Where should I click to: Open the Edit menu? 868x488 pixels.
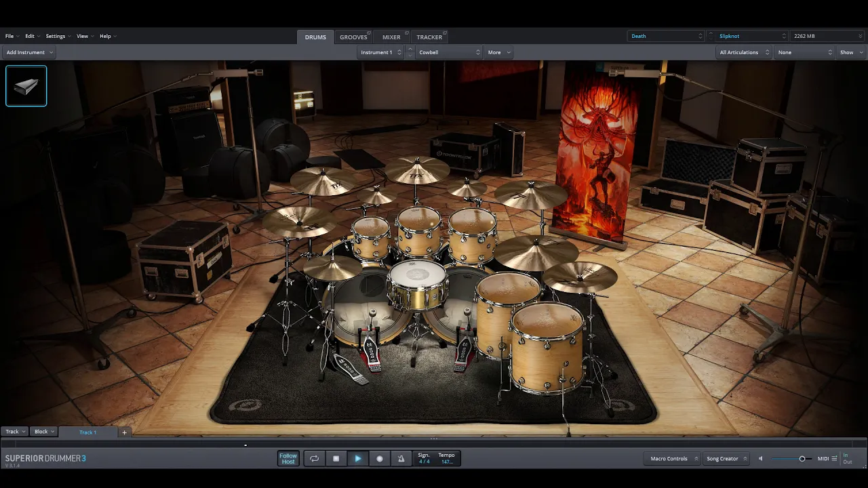32,36
